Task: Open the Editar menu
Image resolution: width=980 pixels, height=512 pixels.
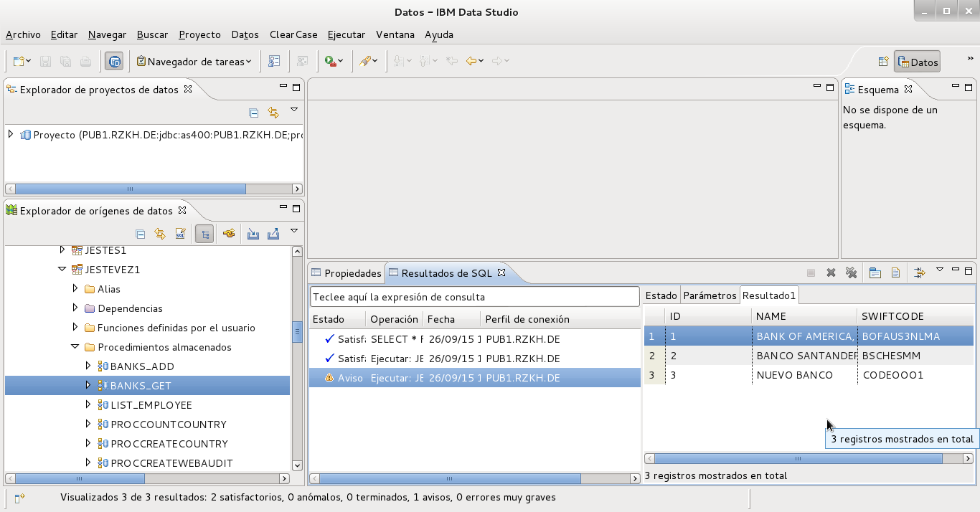Action: click(64, 34)
